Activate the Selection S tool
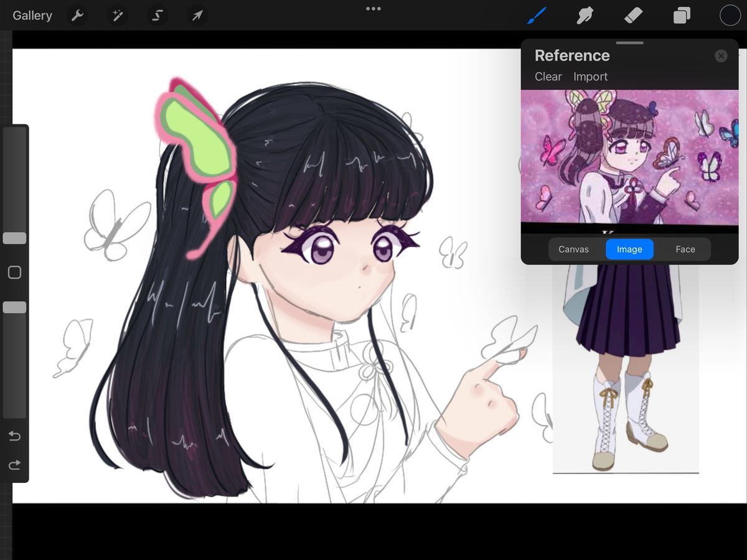Screen dimensions: 747x560 [157, 16]
